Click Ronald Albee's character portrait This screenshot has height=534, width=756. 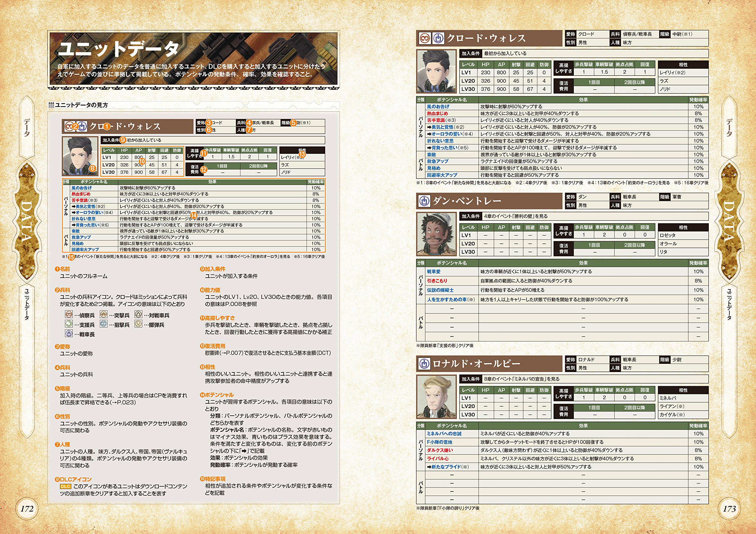(436, 397)
